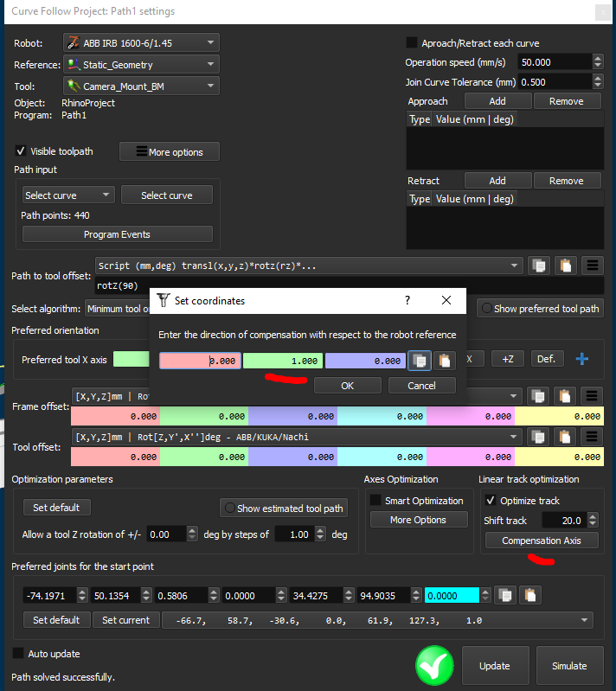
Task: Toggle the Visible toolpath checkbox
Action: [21, 151]
